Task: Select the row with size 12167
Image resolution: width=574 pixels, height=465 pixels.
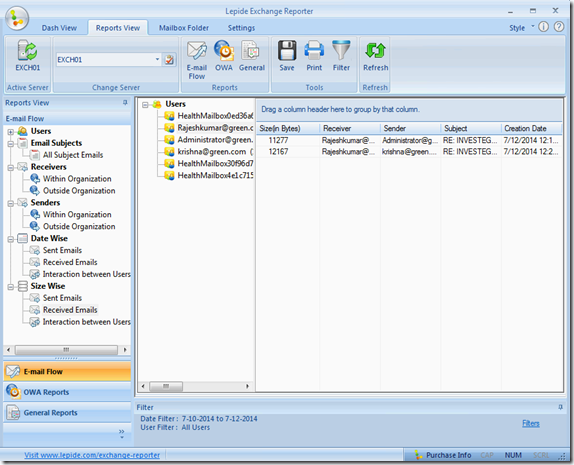Action: coord(409,152)
